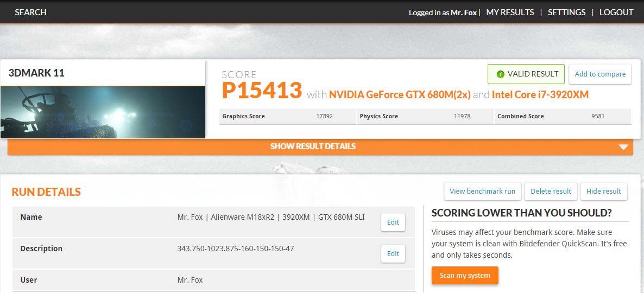Edit the run Description field
The width and height of the screenshot is (644, 293).
pyautogui.click(x=393, y=253)
